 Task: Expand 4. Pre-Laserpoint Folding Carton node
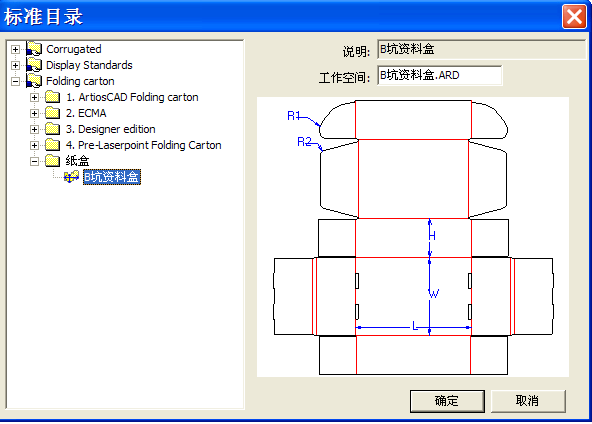(34, 145)
